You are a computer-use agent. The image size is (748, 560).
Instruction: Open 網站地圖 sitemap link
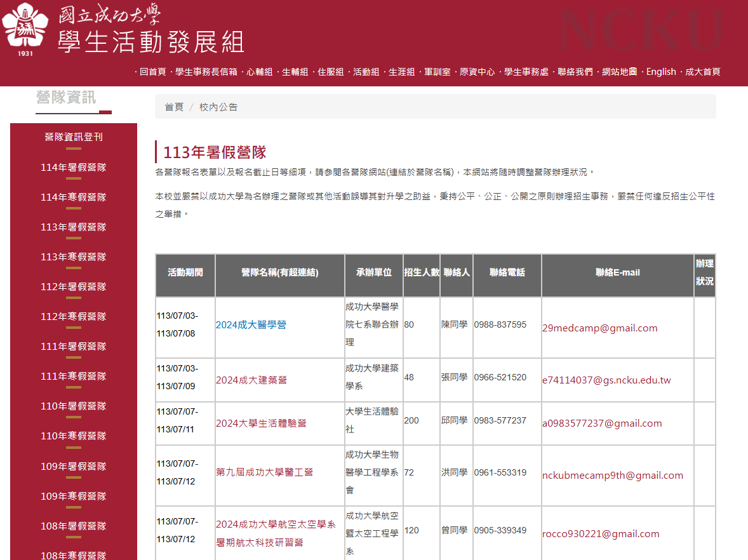point(619,72)
